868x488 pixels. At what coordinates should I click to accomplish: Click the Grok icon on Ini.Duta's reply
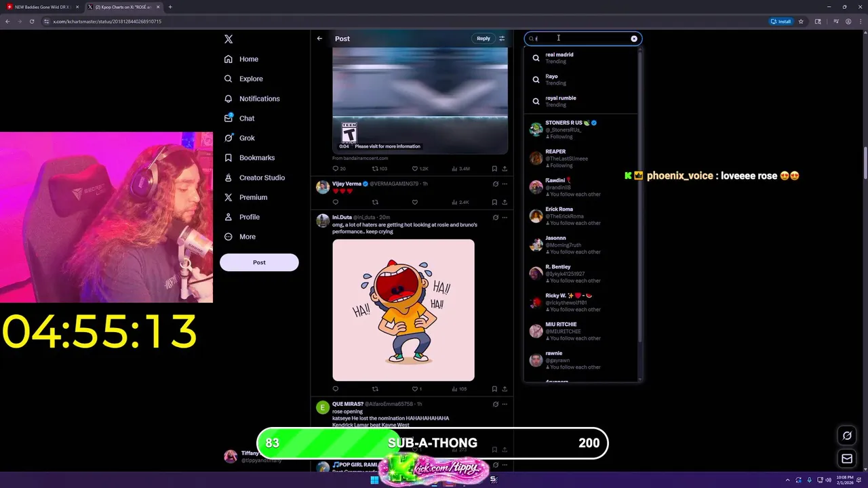(495, 218)
